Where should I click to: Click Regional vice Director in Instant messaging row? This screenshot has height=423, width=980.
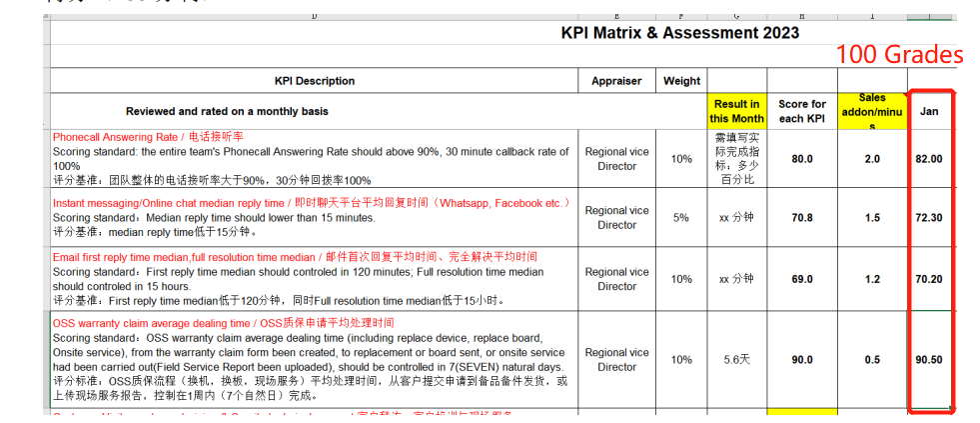617,218
